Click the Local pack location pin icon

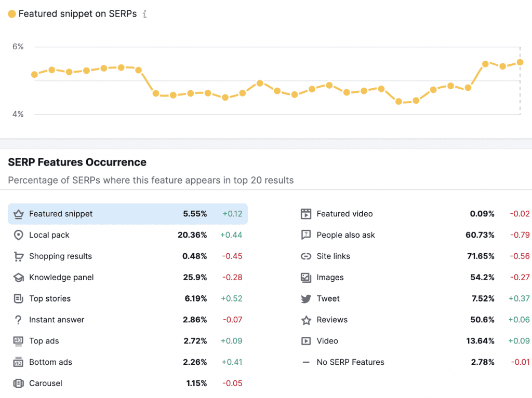point(19,235)
